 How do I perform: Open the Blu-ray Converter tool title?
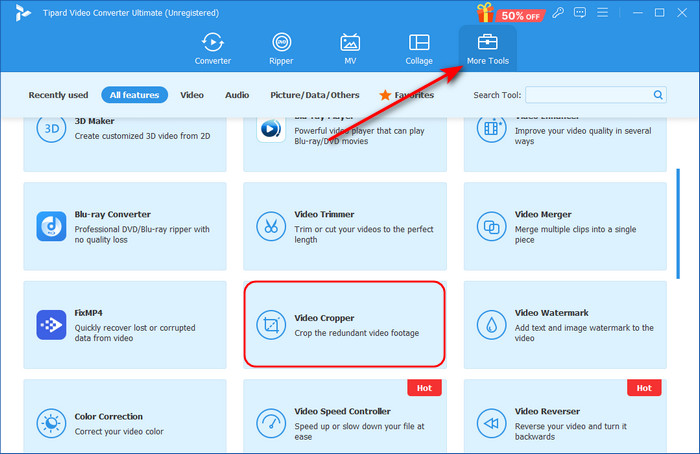coord(112,214)
